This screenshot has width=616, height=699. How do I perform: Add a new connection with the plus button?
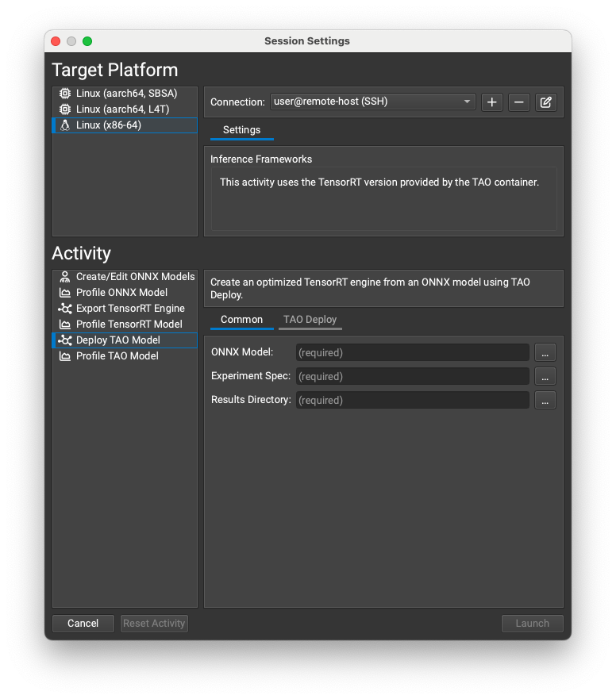click(x=491, y=102)
